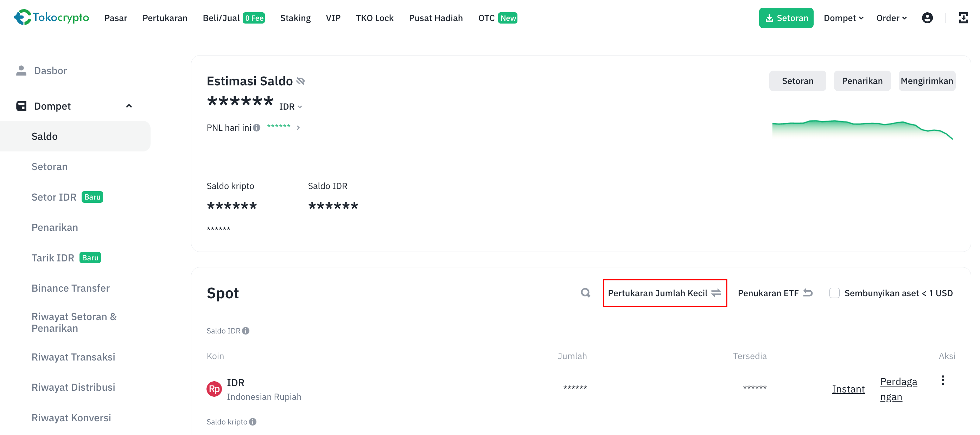980x435 pixels.
Task: Open the VIP page
Action: (333, 18)
